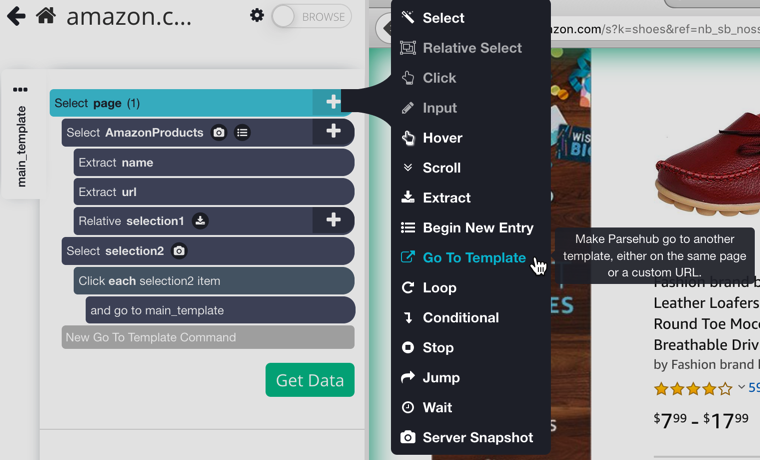
Task: Click the New Go To Template Command field
Action: pos(207,338)
